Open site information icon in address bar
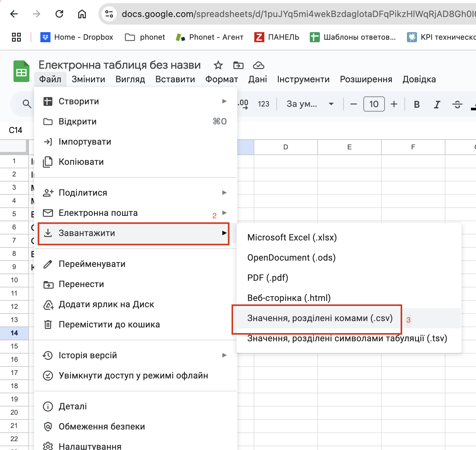This screenshot has height=450, width=476. coord(109,14)
